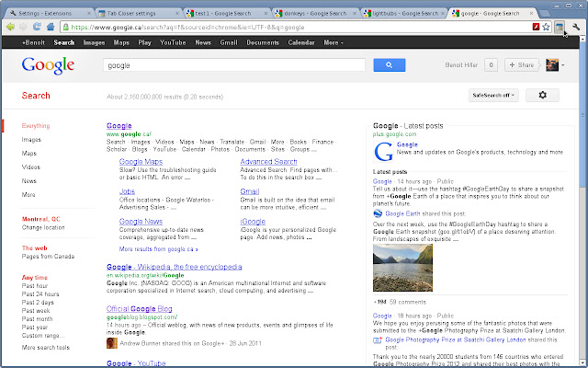Filter by Past 24 hours
Image resolution: width=588 pixels, height=368 pixels.
coord(40,294)
